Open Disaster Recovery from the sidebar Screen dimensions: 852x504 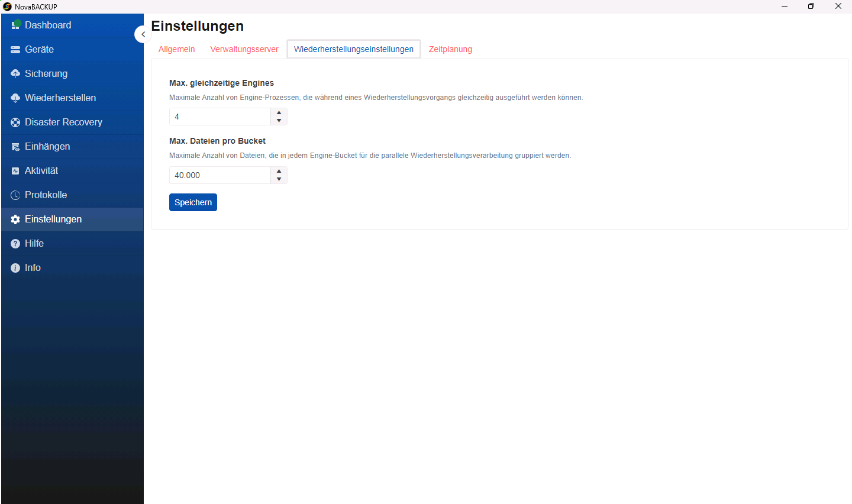(72, 122)
